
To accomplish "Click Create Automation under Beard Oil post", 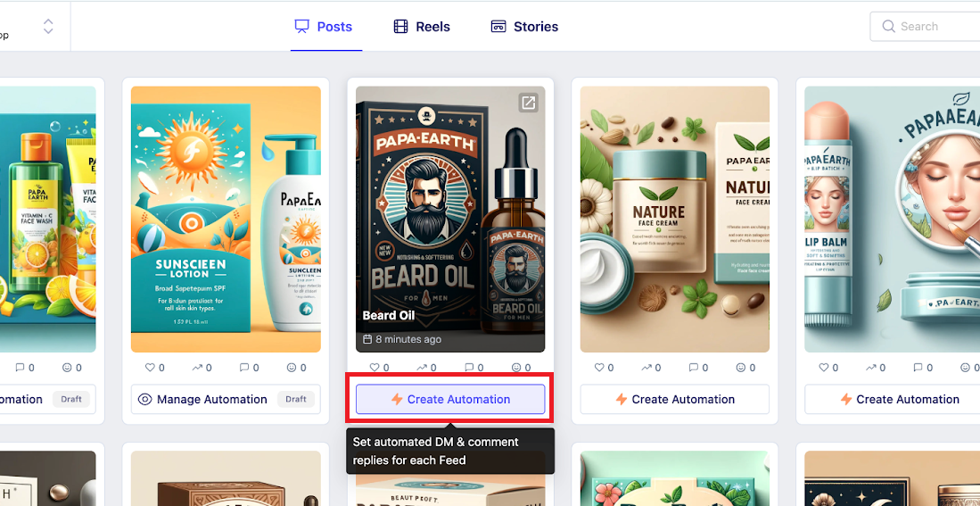I will [x=450, y=399].
